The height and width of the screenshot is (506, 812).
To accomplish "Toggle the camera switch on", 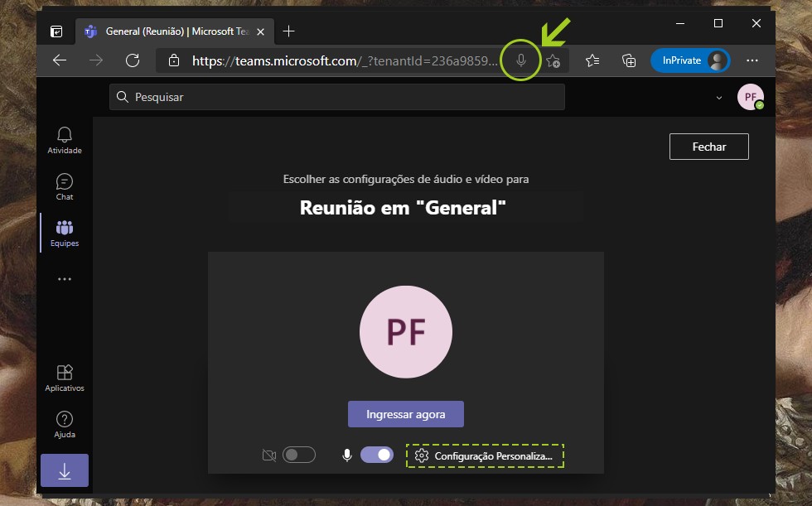I will tap(299, 455).
